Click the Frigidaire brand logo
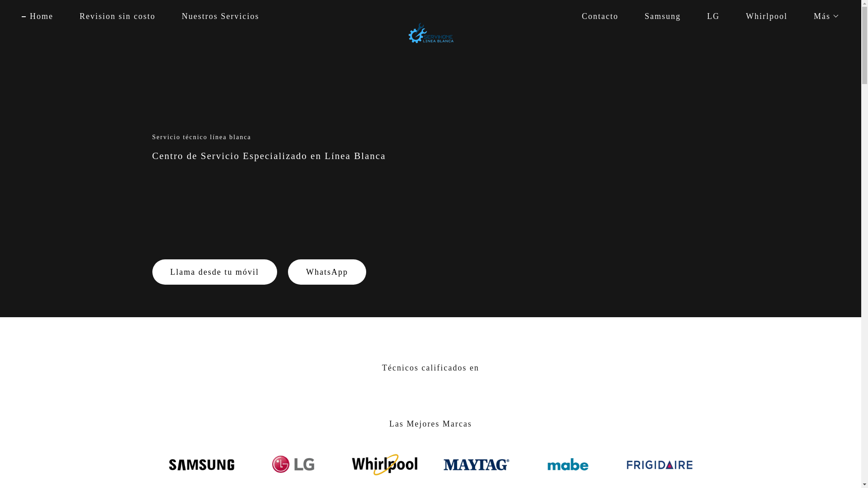868x488 pixels. (660, 465)
